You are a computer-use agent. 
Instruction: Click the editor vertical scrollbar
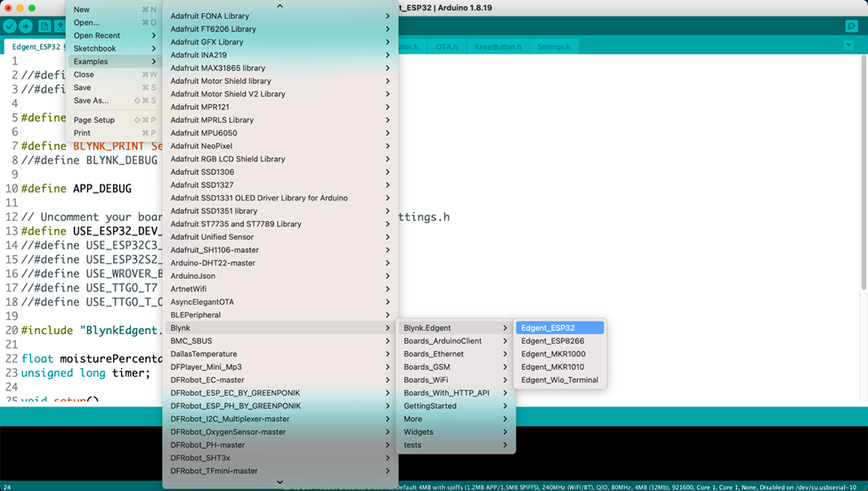tap(864, 172)
